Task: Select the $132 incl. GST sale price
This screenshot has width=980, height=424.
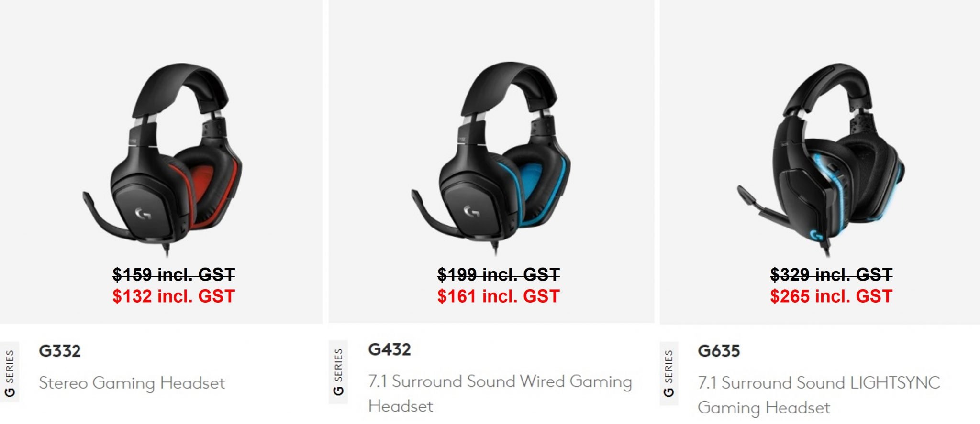Action: [174, 296]
